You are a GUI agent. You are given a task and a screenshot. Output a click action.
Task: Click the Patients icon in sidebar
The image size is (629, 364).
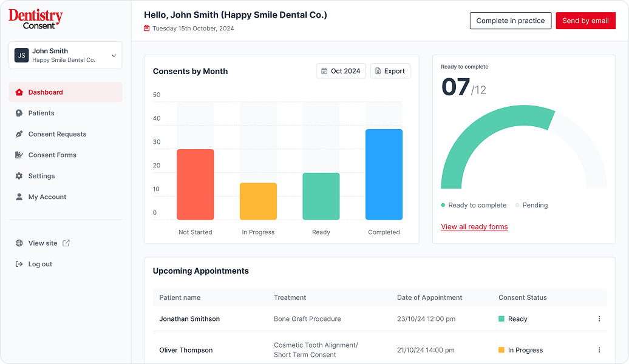[x=19, y=113]
